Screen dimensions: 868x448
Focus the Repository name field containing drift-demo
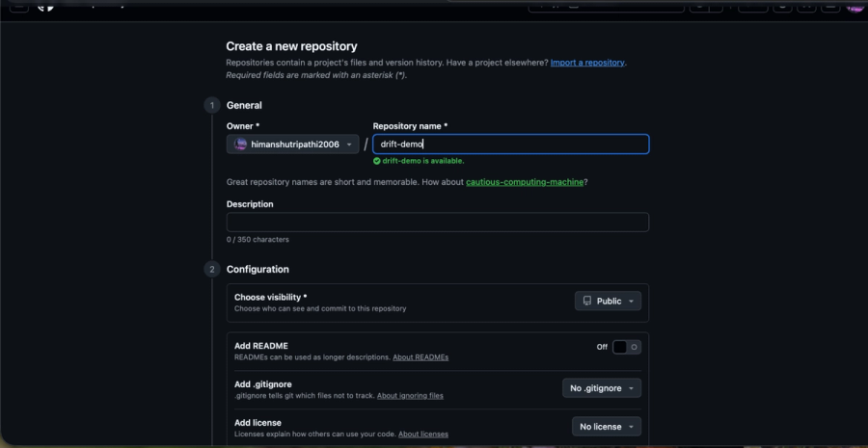click(511, 145)
